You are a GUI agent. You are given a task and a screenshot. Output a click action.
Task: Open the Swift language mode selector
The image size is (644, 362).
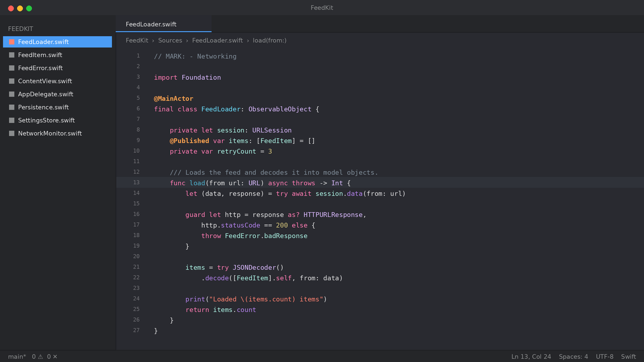click(x=628, y=356)
